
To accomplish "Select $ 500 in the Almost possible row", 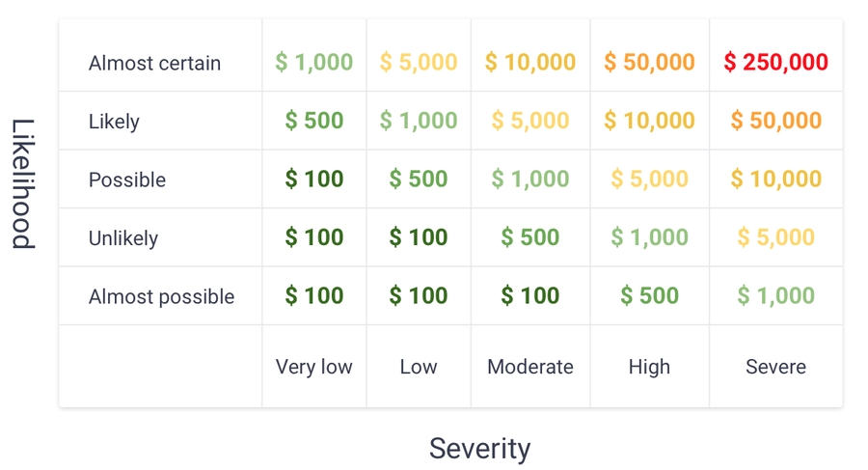I will [649, 296].
